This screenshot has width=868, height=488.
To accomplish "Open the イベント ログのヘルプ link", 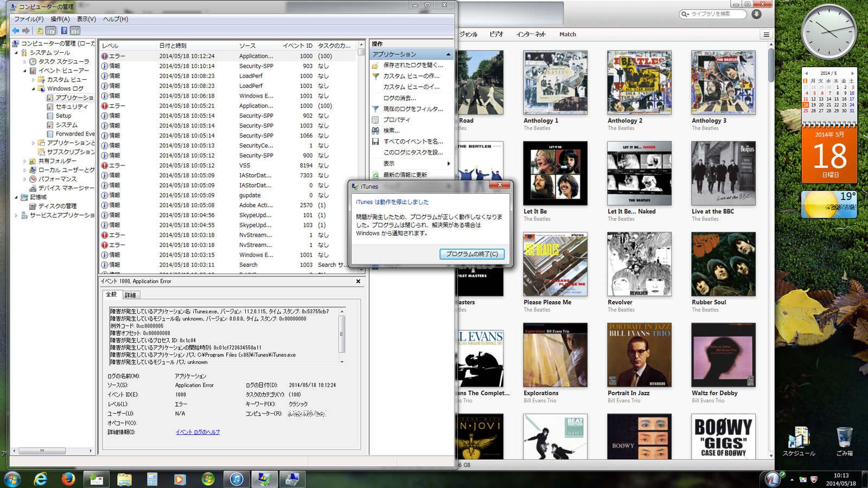I will click(x=197, y=432).
